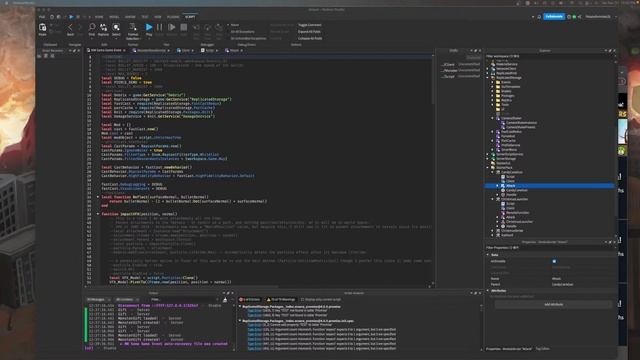Open the All Messages dropdown in Output
Viewport: 640px width, 360px height.
[x=99, y=300]
